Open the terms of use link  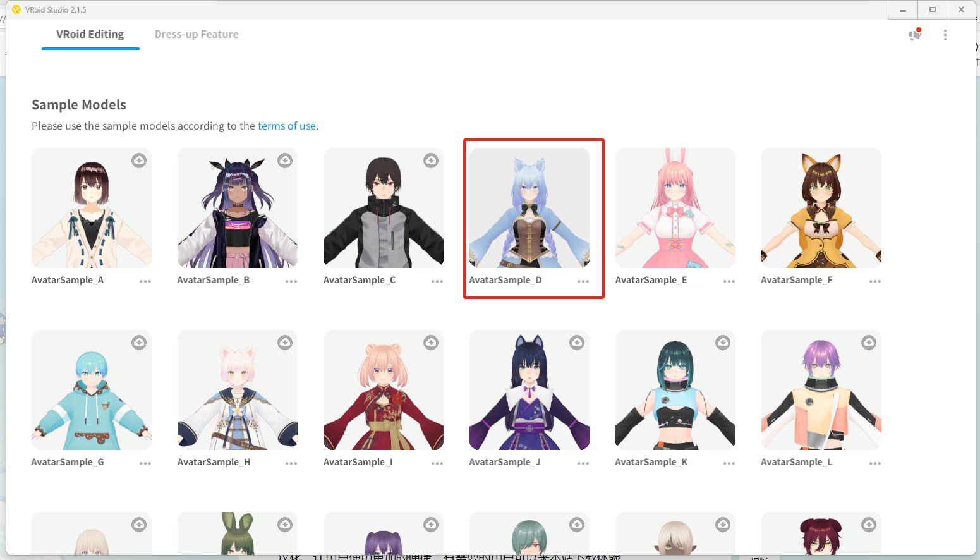(x=286, y=126)
